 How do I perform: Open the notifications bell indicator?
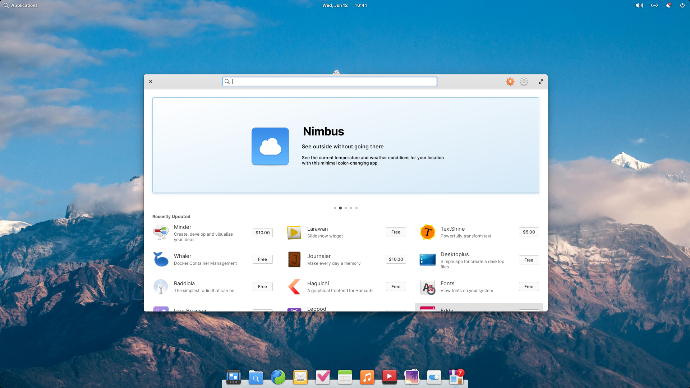point(668,5)
